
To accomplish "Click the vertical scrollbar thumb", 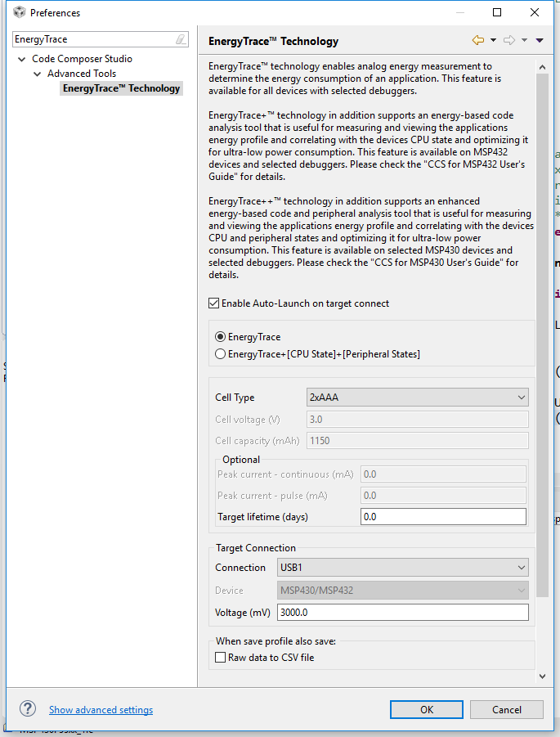I will (542, 335).
